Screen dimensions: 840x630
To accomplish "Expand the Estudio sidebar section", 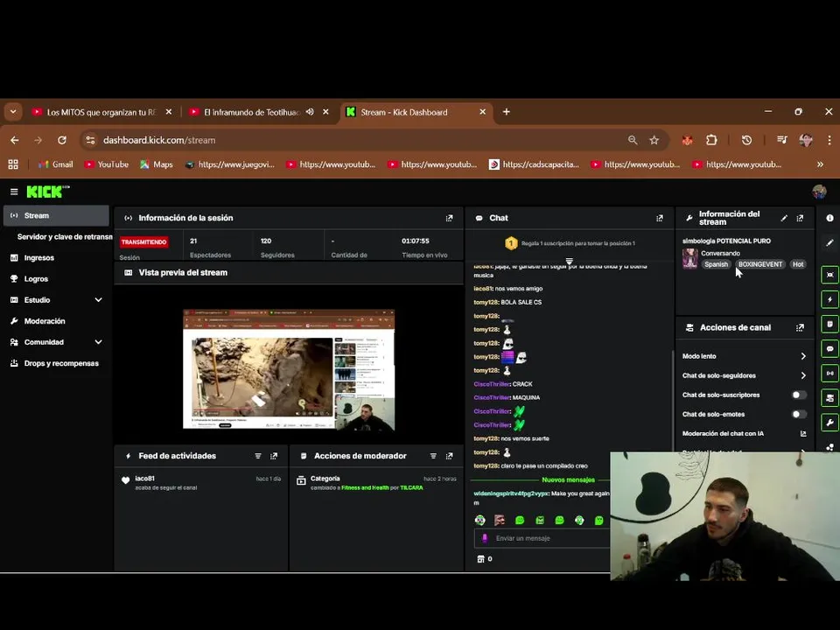I will (x=98, y=300).
